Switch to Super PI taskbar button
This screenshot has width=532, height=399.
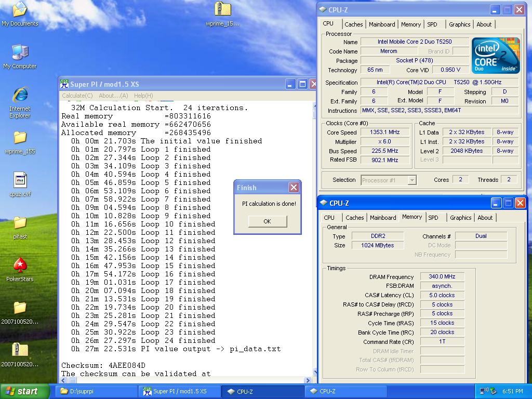coord(180,391)
